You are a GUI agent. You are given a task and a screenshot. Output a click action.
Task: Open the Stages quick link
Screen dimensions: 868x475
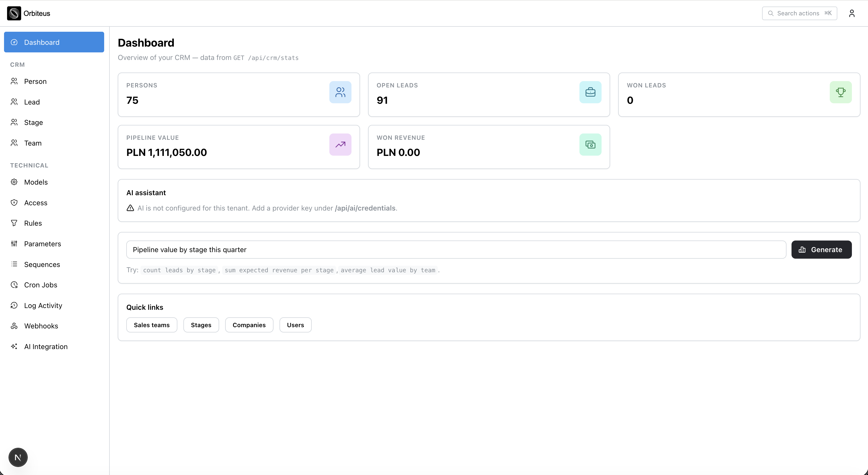point(201,325)
